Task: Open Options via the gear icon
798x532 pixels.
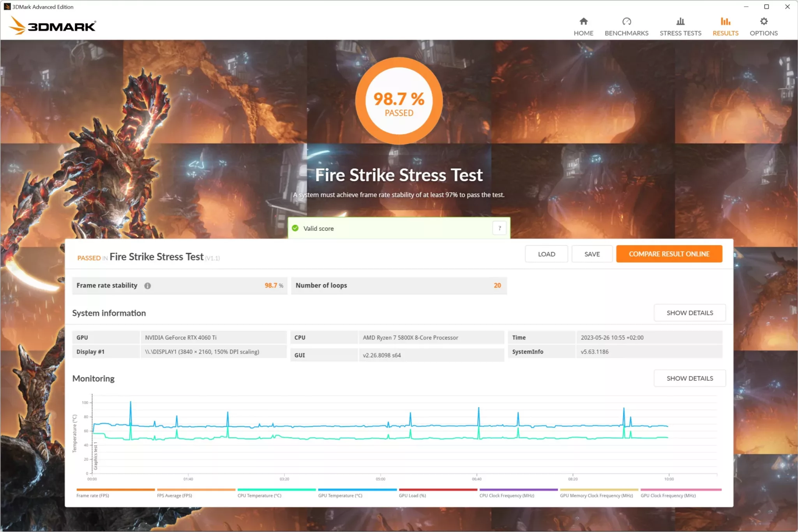Action: pos(763,21)
